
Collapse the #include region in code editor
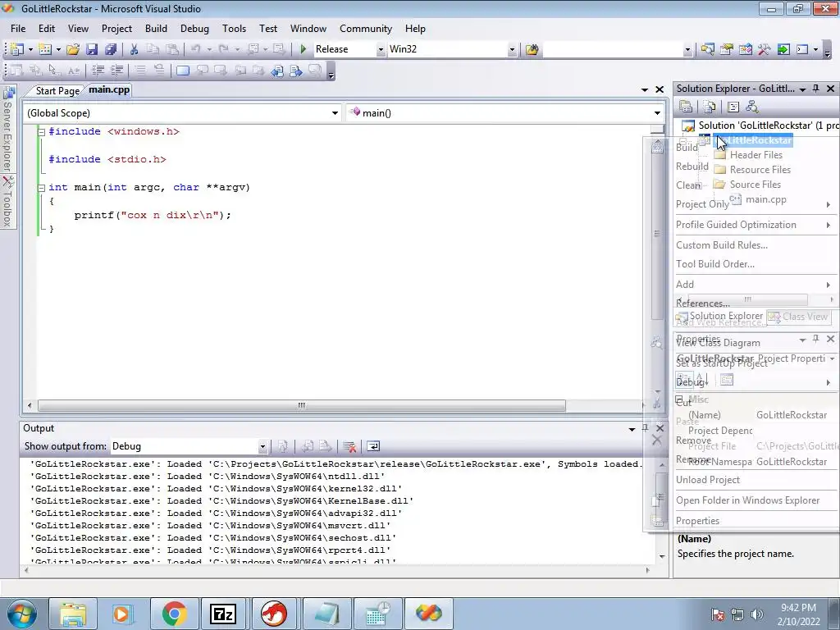(41, 132)
